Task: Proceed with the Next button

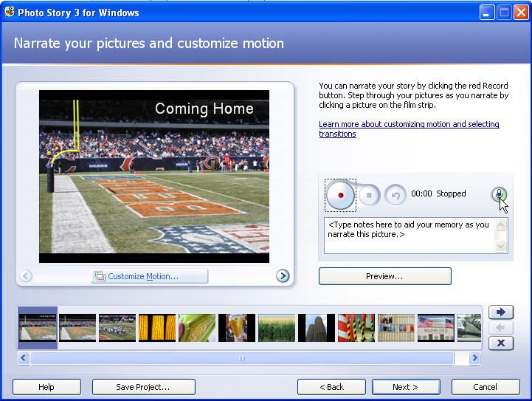Action: pyautogui.click(x=406, y=387)
